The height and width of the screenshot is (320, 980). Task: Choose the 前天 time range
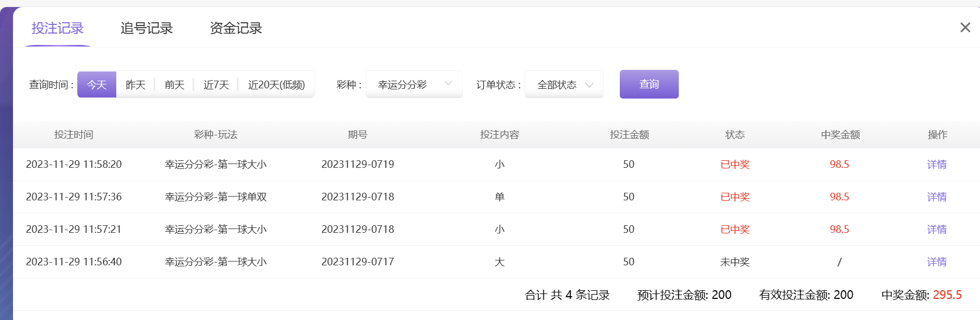pyautogui.click(x=175, y=85)
